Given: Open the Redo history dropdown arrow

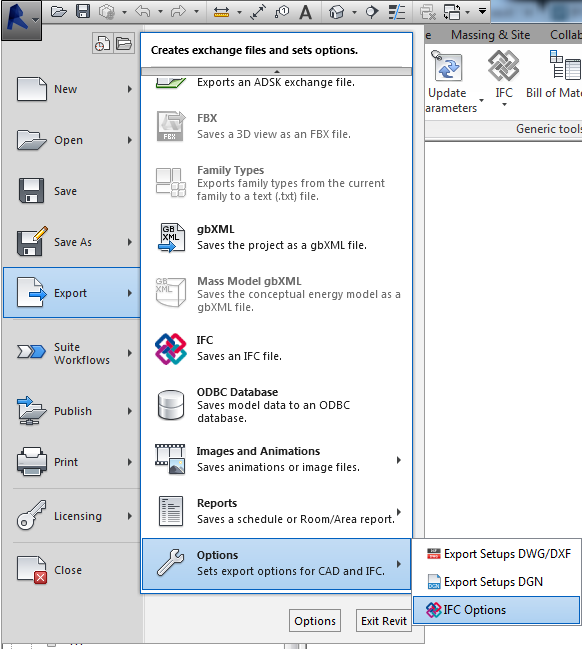Looking at the screenshot, I should pos(196,12).
